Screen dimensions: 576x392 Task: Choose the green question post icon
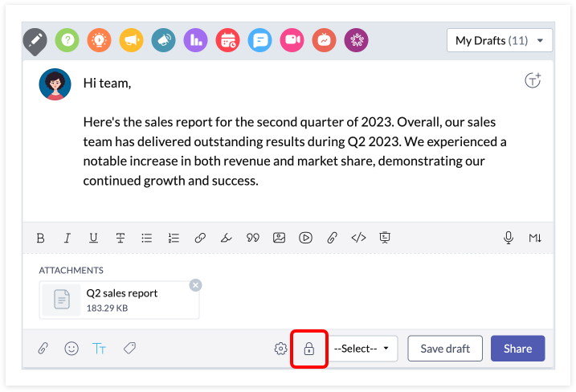tap(67, 40)
